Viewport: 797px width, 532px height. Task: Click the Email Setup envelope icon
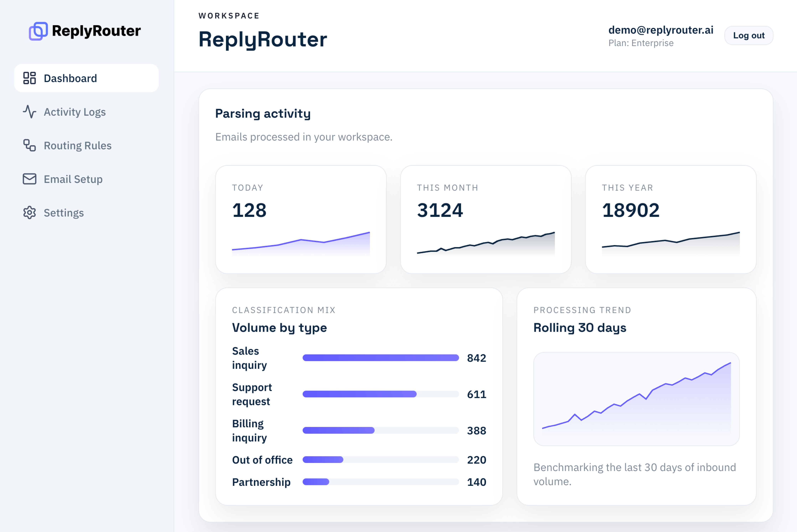(29, 179)
